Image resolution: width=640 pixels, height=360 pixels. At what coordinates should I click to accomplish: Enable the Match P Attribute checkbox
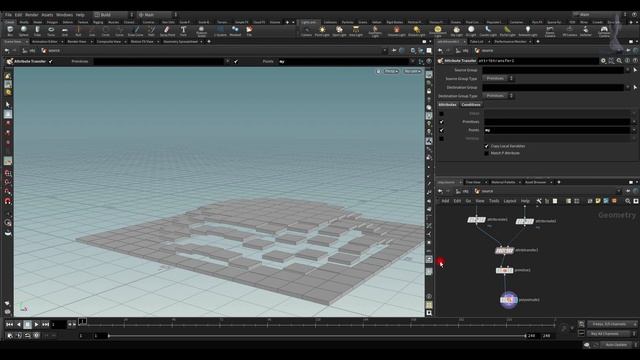click(x=487, y=153)
